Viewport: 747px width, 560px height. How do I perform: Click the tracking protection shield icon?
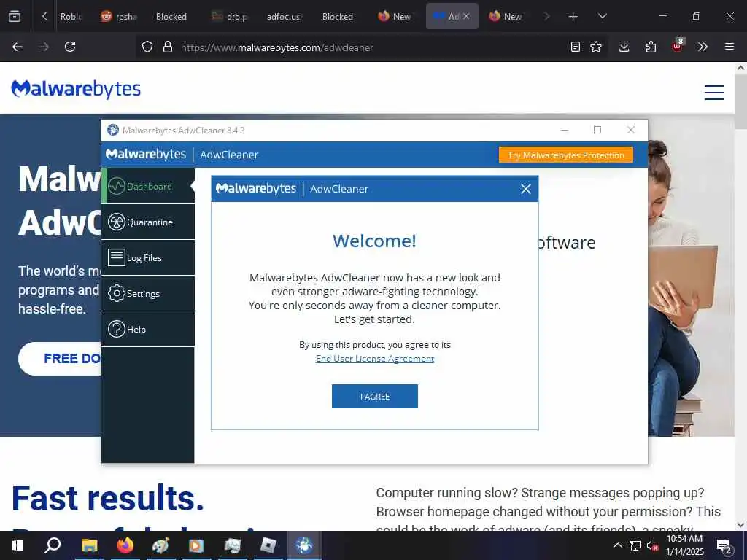(x=147, y=47)
